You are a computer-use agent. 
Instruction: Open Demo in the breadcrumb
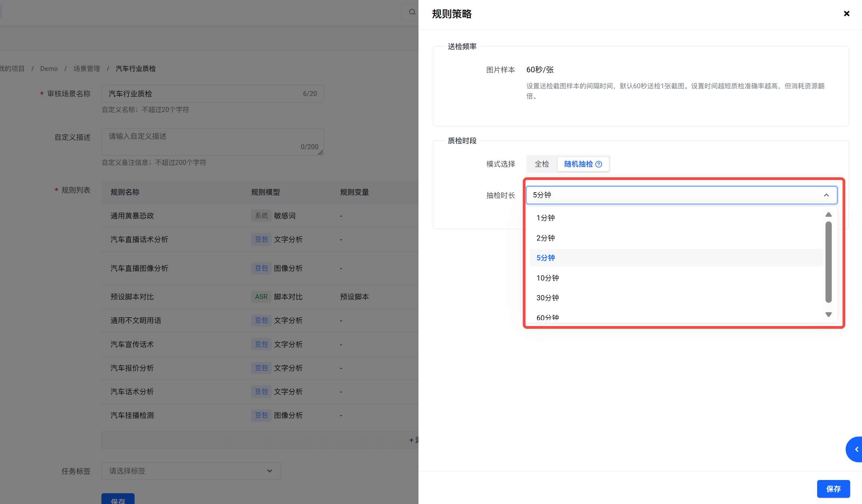point(49,69)
